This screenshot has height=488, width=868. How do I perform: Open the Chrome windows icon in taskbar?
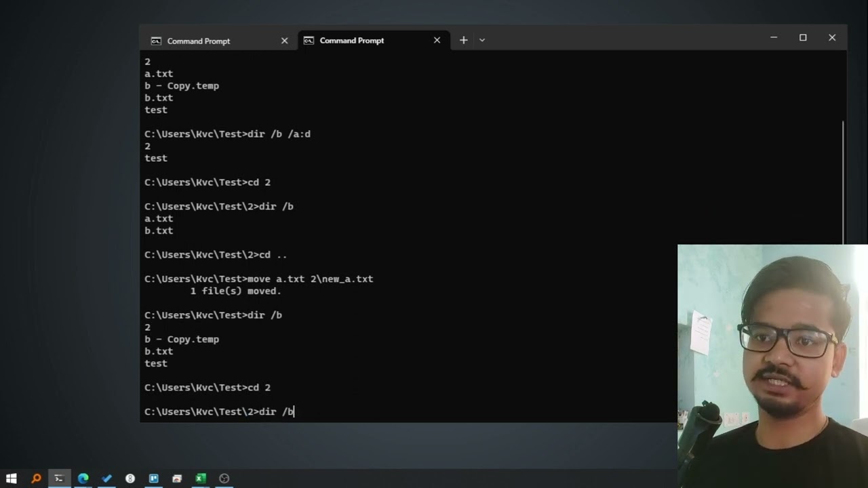[177, 479]
